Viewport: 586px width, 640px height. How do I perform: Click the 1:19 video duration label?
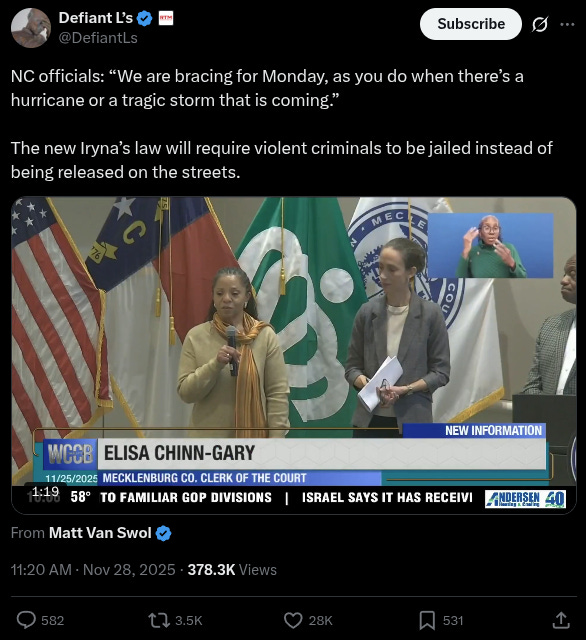[45, 491]
